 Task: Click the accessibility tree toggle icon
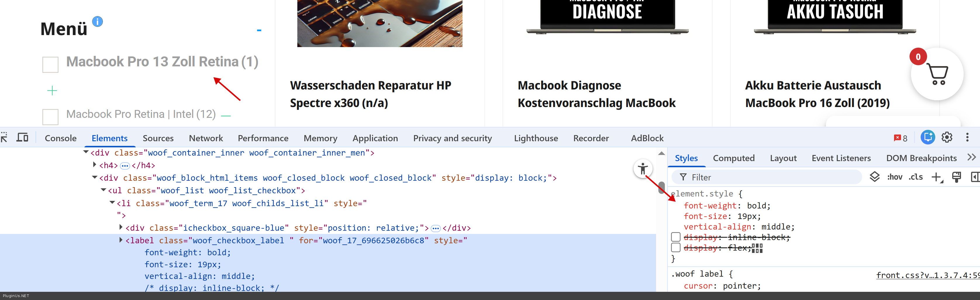[x=643, y=168]
